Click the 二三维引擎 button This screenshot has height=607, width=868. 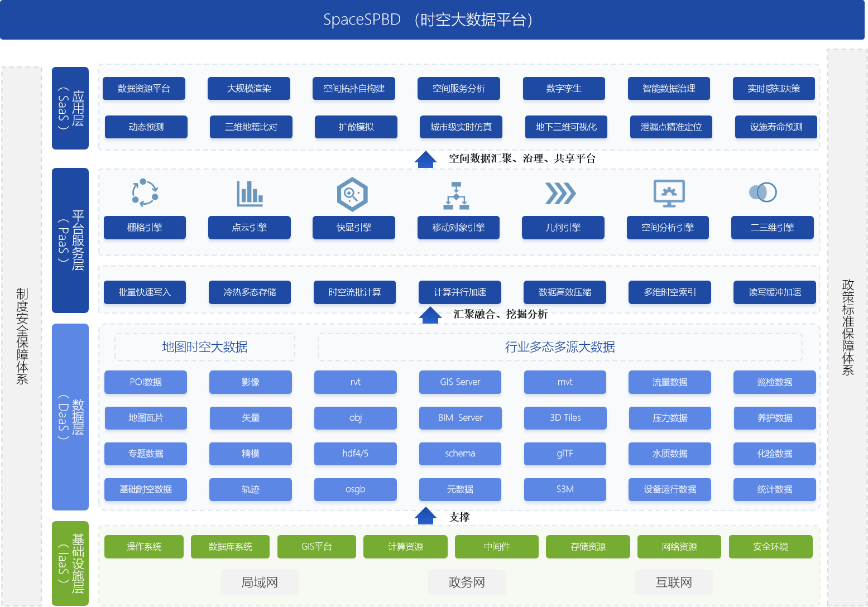coord(773,228)
